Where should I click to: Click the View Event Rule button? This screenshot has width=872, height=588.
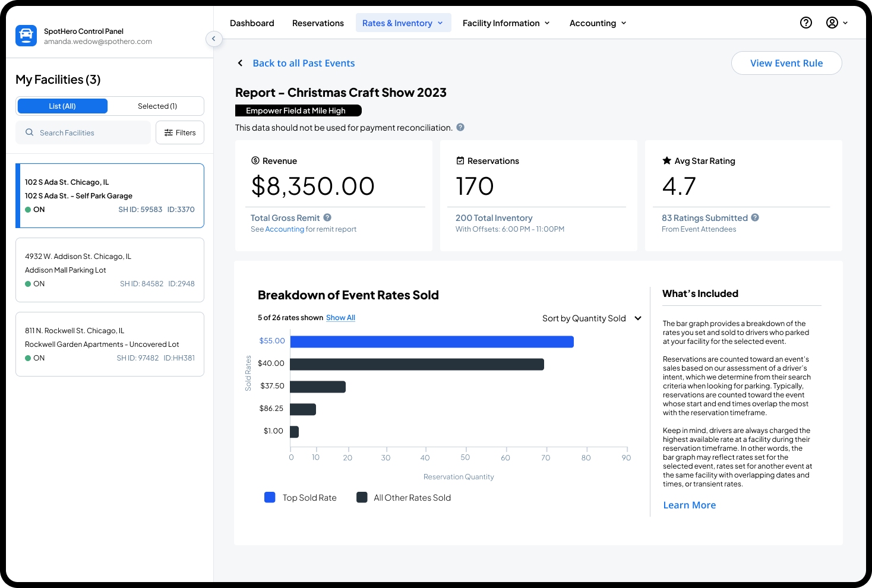pos(786,63)
